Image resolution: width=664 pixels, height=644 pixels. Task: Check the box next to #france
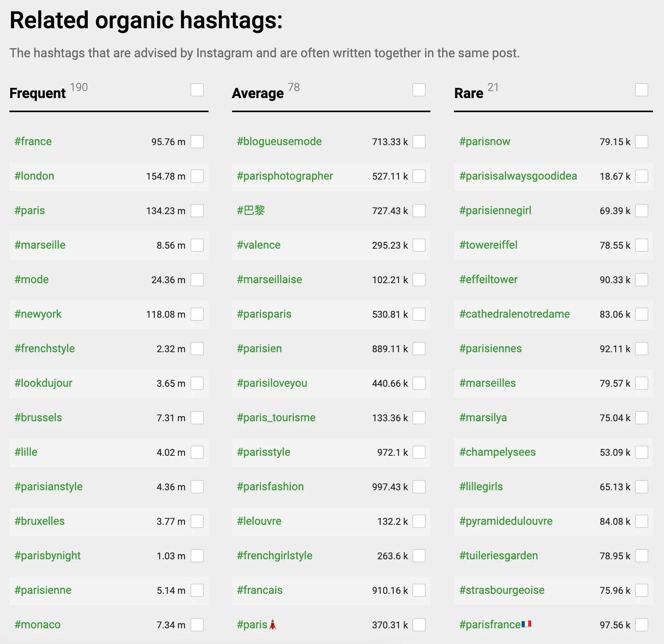pos(197,142)
